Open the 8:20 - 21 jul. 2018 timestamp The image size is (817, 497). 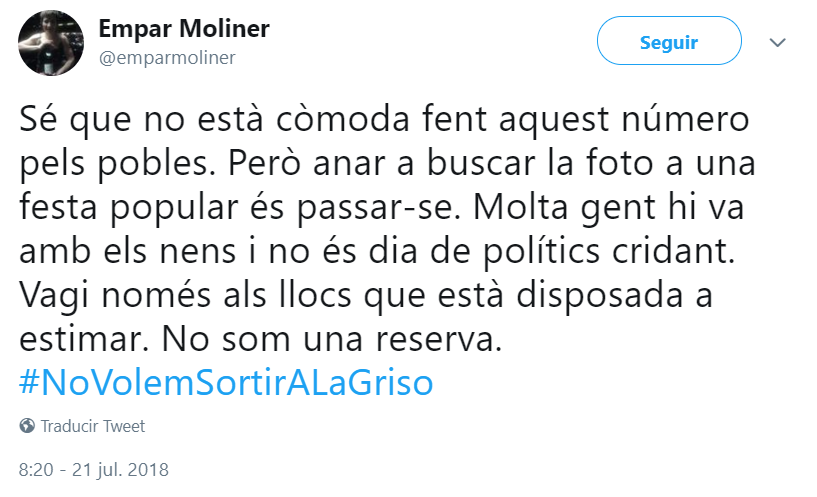point(94,469)
